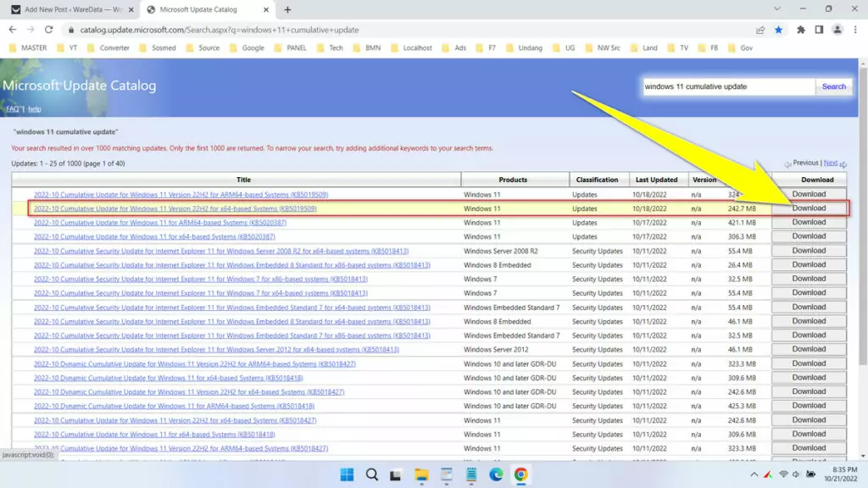Click the address bar URL field

(409, 30)
